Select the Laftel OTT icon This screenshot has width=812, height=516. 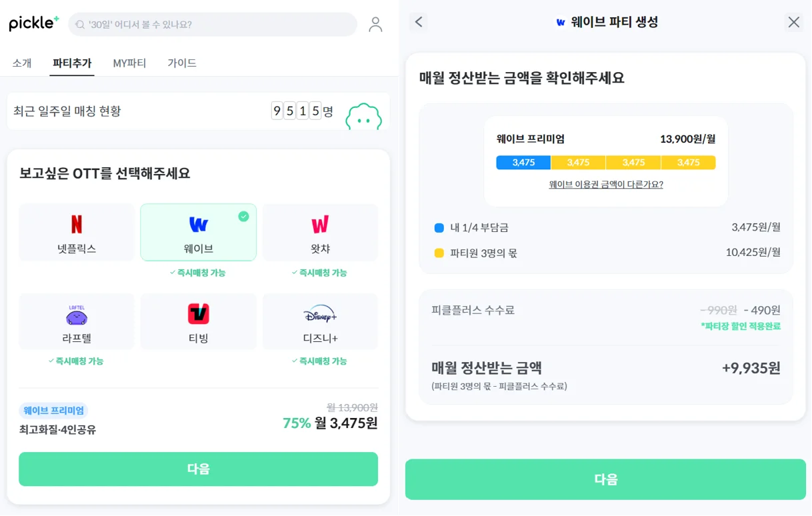click(x=77, y=315)
